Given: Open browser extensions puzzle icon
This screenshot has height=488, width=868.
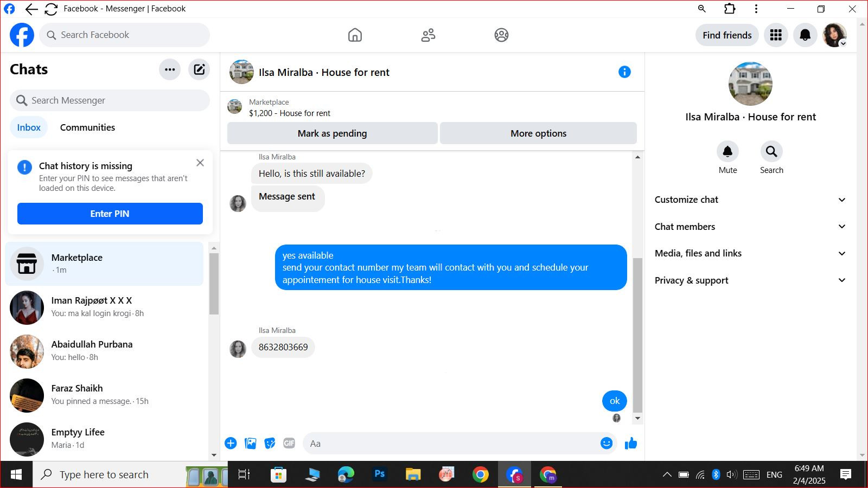Looking at the screenshot, I should coord(730,9).
